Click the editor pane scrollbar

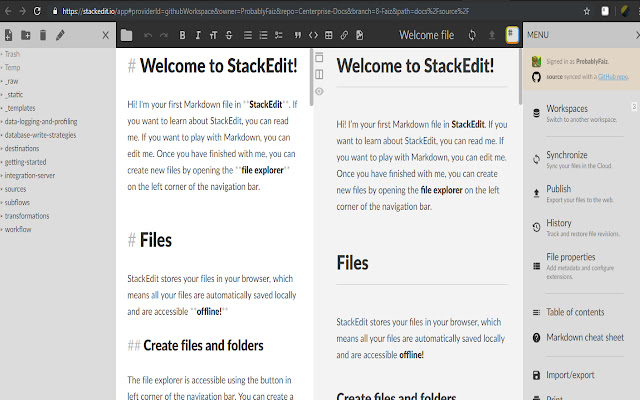click(311, 78)
